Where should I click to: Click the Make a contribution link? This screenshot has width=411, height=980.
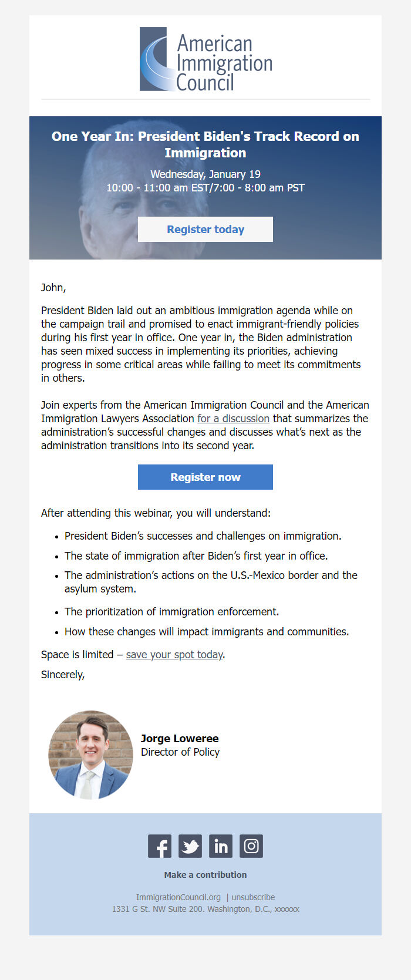click(x=206, y=874)
